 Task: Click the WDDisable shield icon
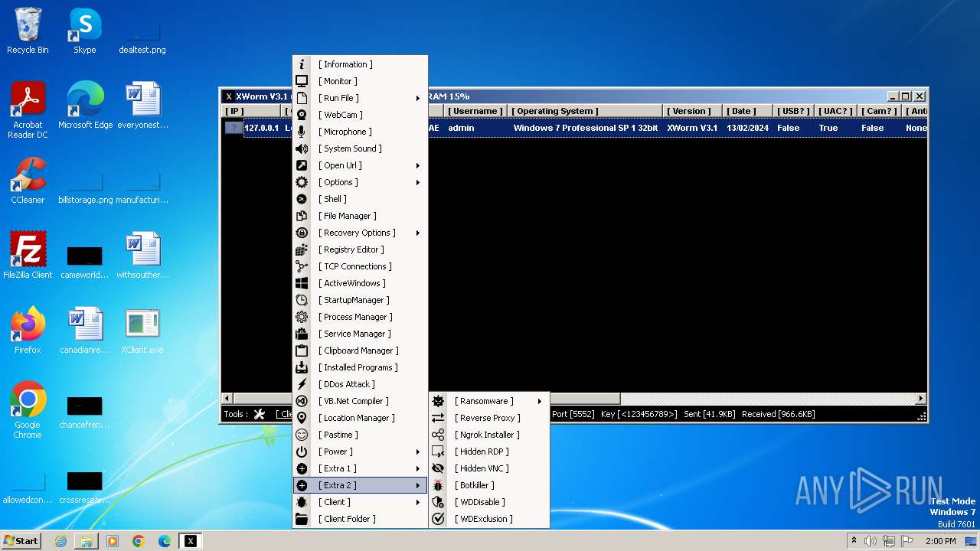coord(438,502)
